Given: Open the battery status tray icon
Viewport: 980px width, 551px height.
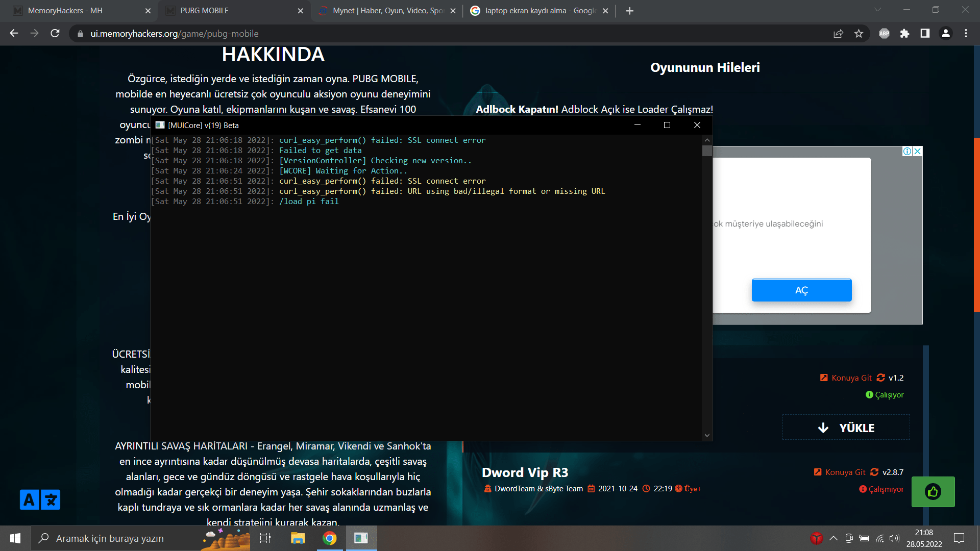Looking at the screenshot, I should point(864,538).
